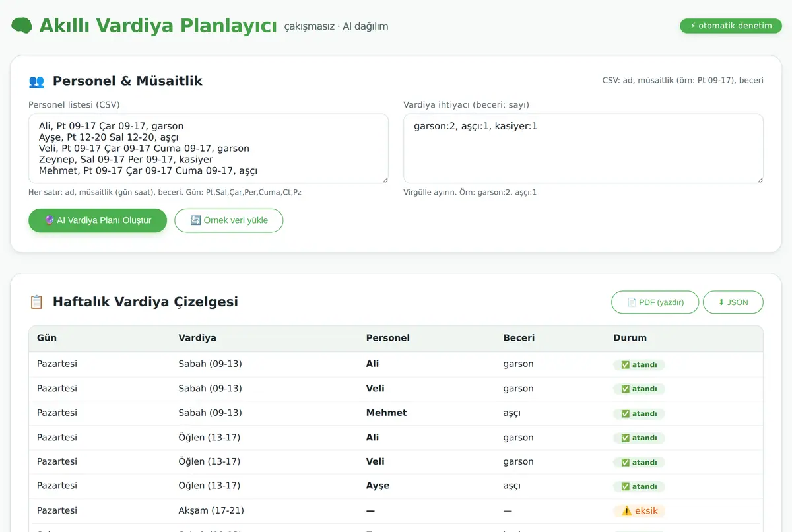Click the atandı status in Mehmet's row
This screenshot has width=792, height=532.
click(x=639, y=414)
